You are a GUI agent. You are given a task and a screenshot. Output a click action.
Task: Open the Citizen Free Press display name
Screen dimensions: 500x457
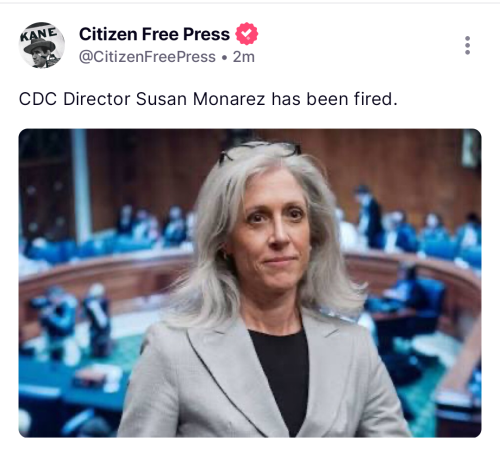tap(154, 34)
